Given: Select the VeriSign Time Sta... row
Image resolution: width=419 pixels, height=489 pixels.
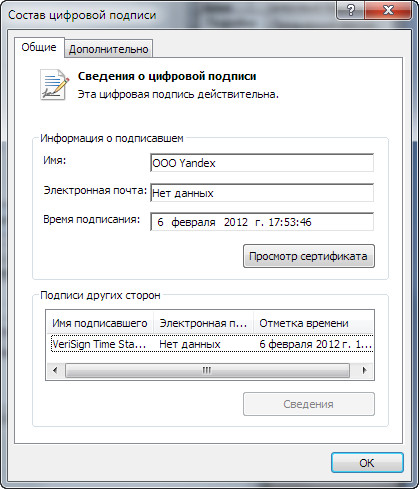Looking at the screenshot, I should [x=212, y=344].
